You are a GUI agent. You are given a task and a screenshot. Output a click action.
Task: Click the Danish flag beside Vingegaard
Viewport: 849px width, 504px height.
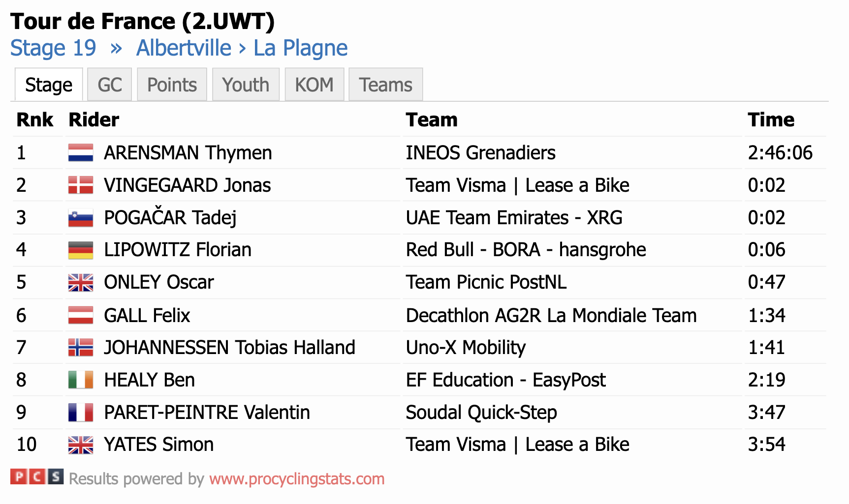(81, 185)
